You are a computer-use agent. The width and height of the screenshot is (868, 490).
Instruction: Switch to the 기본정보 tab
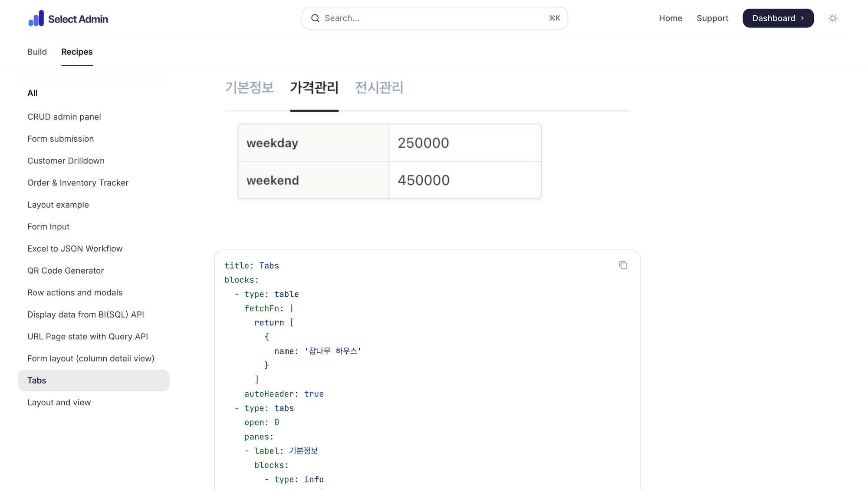tap(250, 88)
